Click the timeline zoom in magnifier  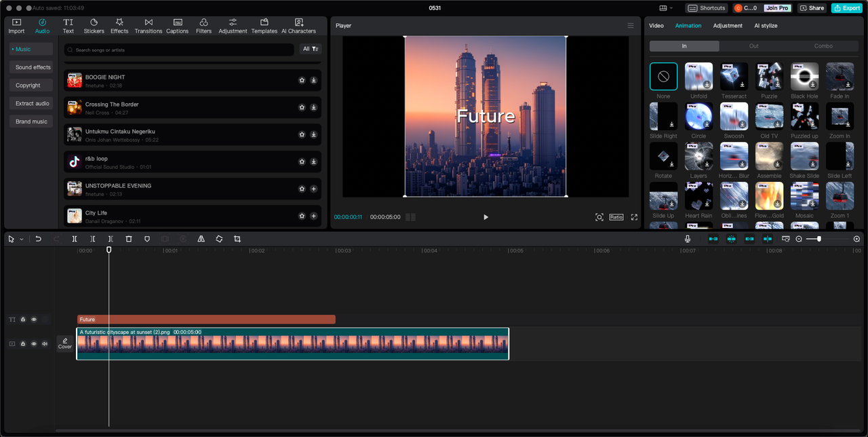[x=856, y=239]
